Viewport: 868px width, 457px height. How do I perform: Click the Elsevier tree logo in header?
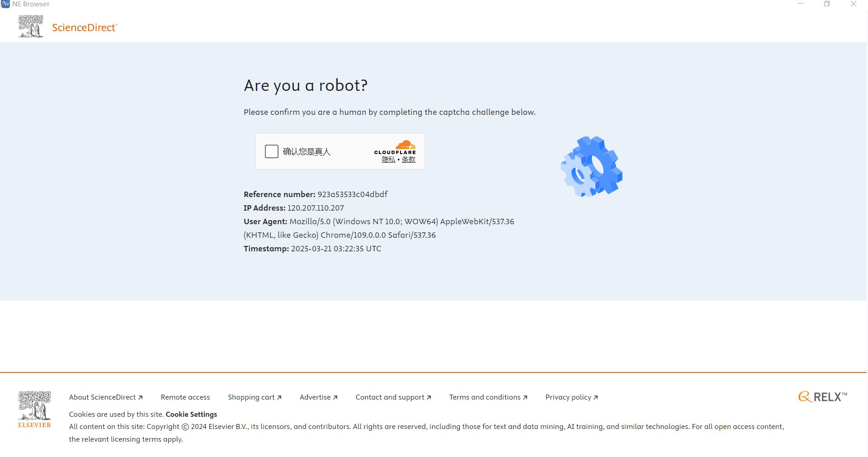pos(31,26)
